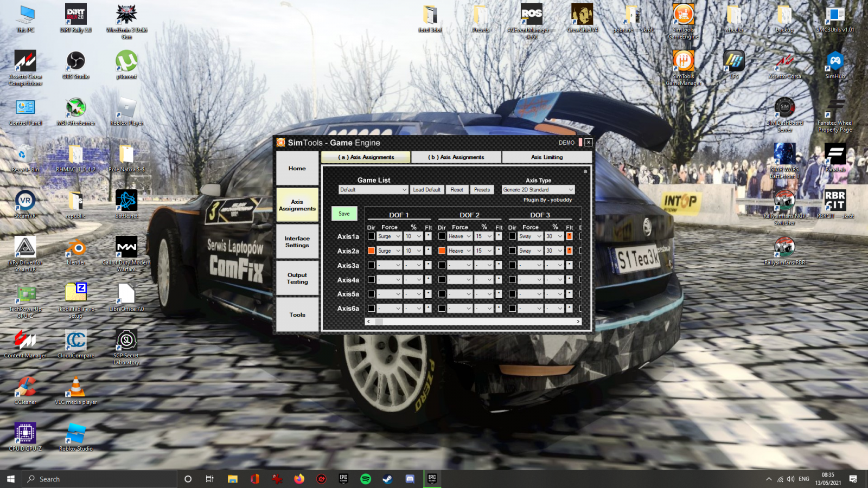Toggle Axis2a DOF 2 Dir checkbox
This screenshot has width=868, height=488.
442,251
